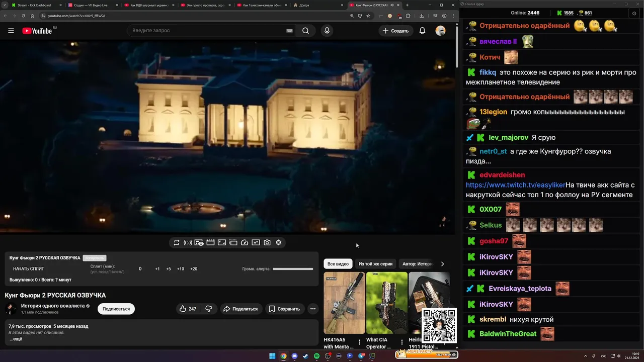Click Поделиться share button
Viewport: 644px width, 362px height.
[x=240, y=309]
